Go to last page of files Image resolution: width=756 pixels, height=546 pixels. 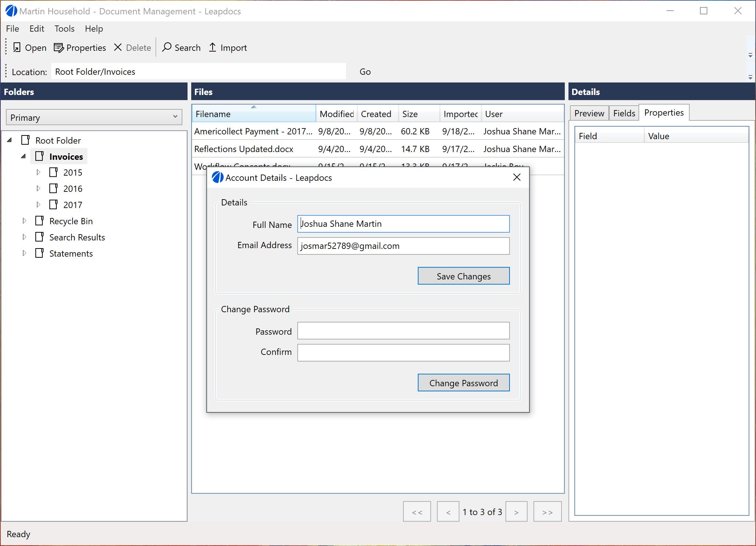point(547,511)
